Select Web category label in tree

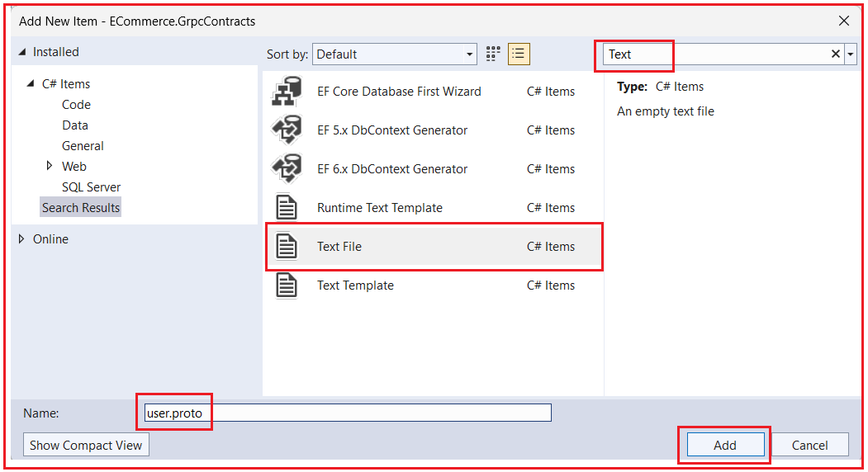[x=74, y=166]
